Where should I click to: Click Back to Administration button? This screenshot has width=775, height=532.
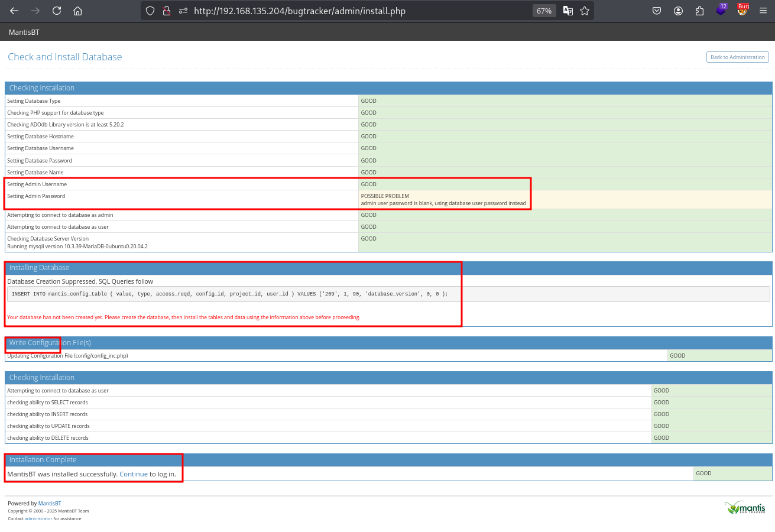tap(737, 57)
